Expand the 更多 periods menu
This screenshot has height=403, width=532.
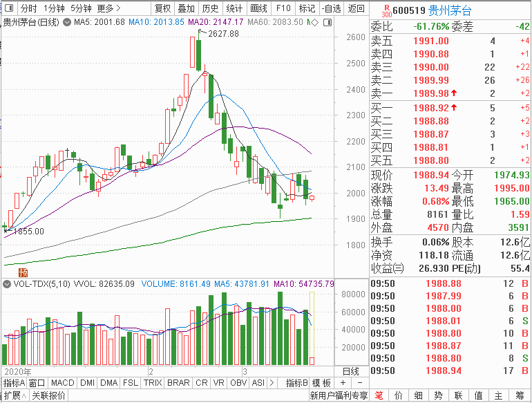[108, 8]
